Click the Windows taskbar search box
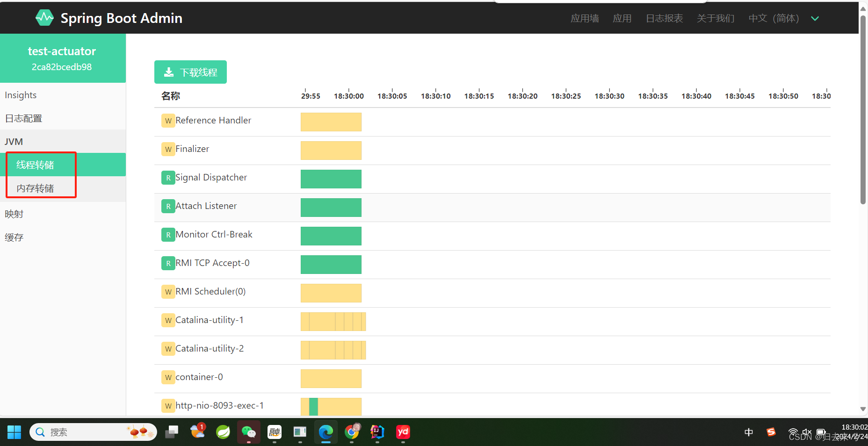 (94, 432)
